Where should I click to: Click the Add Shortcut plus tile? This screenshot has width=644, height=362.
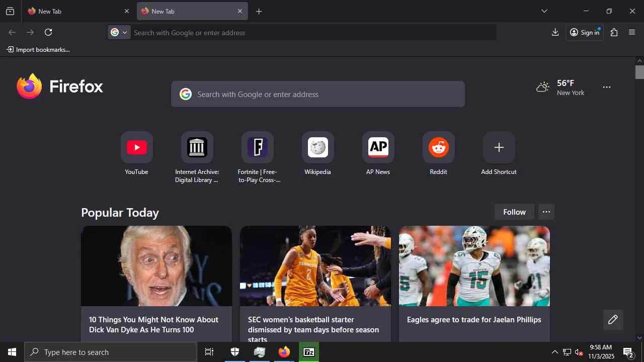point(499,147)
